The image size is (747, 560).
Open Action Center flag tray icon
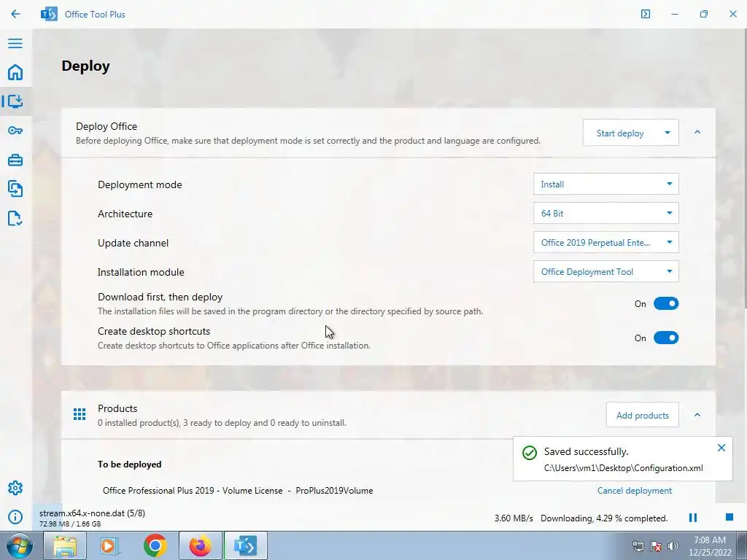[656, 546]
